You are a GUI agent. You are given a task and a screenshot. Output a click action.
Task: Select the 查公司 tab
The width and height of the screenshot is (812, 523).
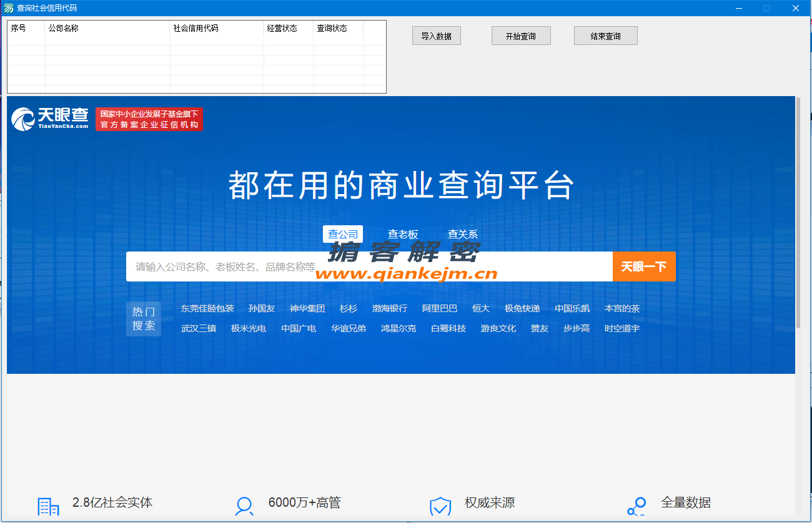[x=343, y=234]
